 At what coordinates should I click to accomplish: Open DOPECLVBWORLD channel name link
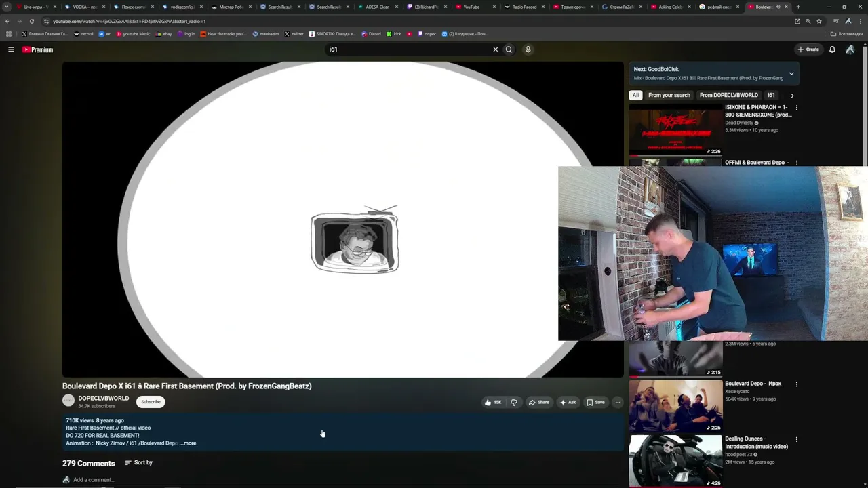point(103,399)
